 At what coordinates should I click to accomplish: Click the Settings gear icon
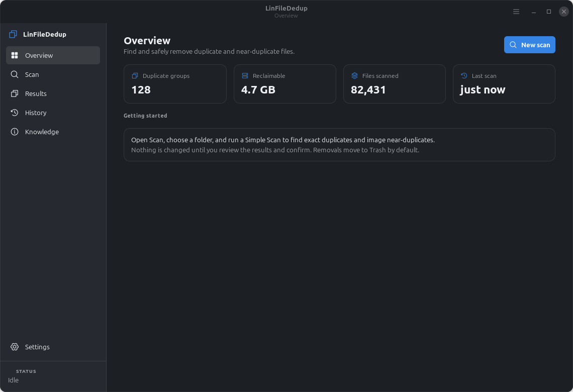(x=15, y=347)
